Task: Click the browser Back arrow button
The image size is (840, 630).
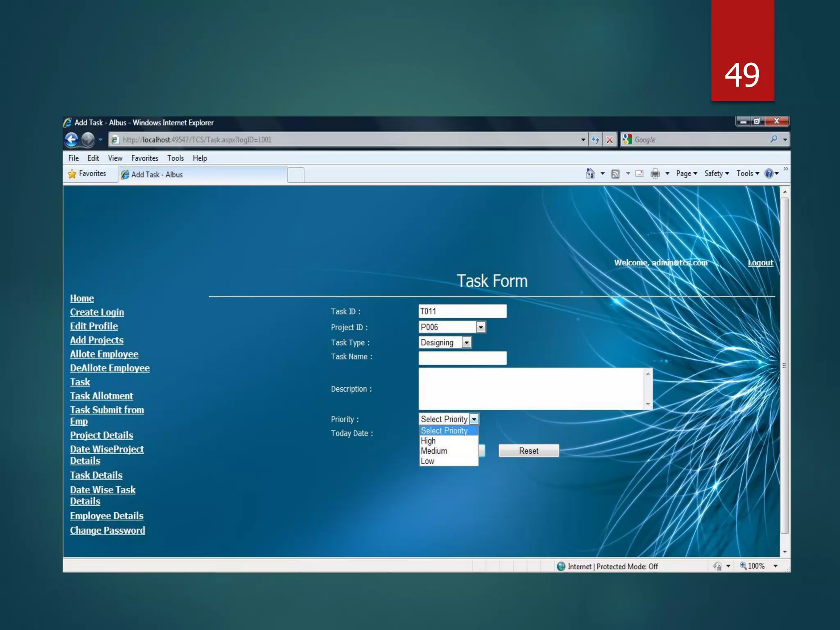Action: [71, 139]
